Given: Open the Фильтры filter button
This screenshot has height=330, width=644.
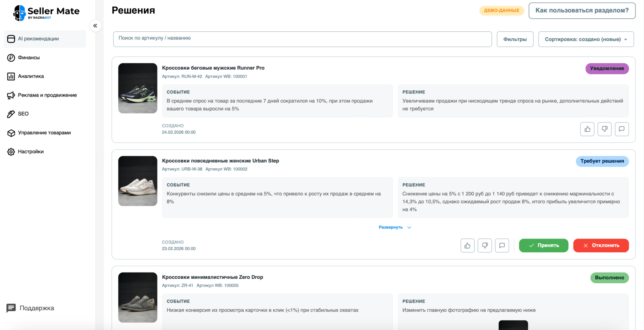Looking at the screenshot, I should [515, 39].
